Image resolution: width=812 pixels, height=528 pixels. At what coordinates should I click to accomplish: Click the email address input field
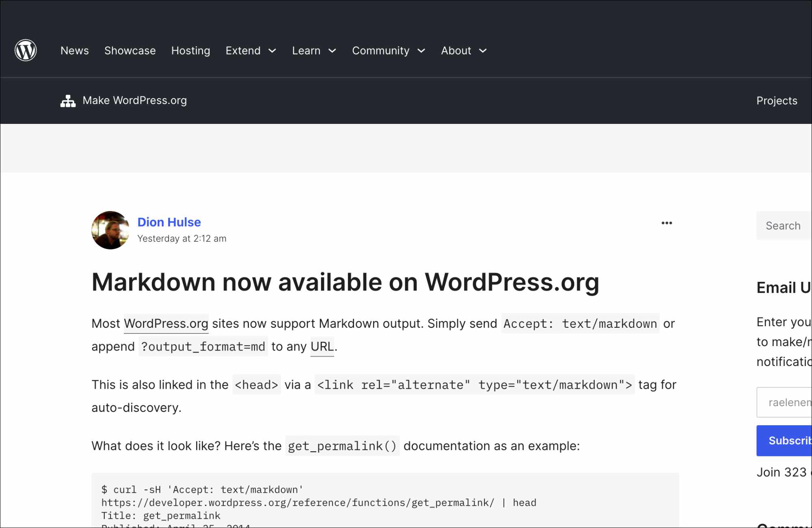click(784, 402)
